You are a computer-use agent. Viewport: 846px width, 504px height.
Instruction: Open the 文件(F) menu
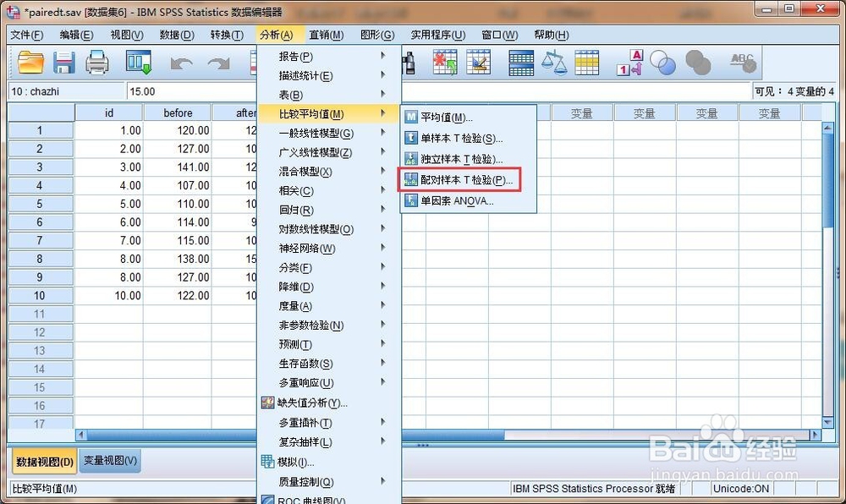tap(27, 35)
